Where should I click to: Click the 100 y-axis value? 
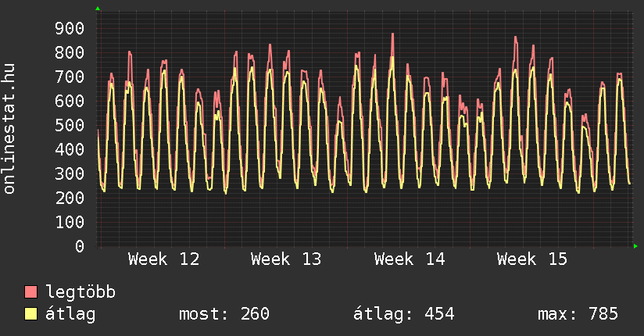pyautogui.click(x=70, y=223)
